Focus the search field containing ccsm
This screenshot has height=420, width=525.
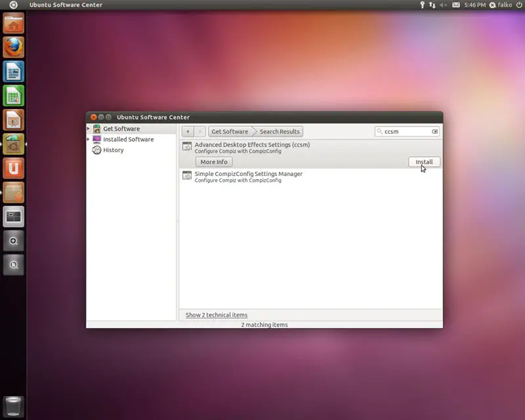407,132
